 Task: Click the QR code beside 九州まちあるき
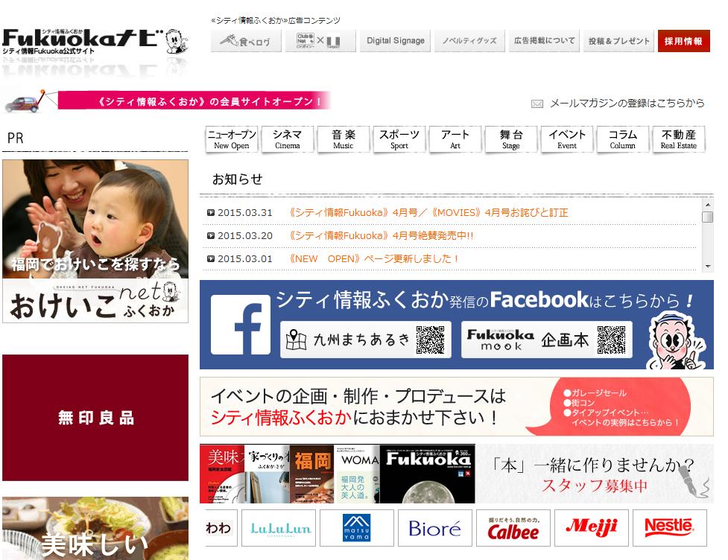pyautogui.click(x=431, y=340)
